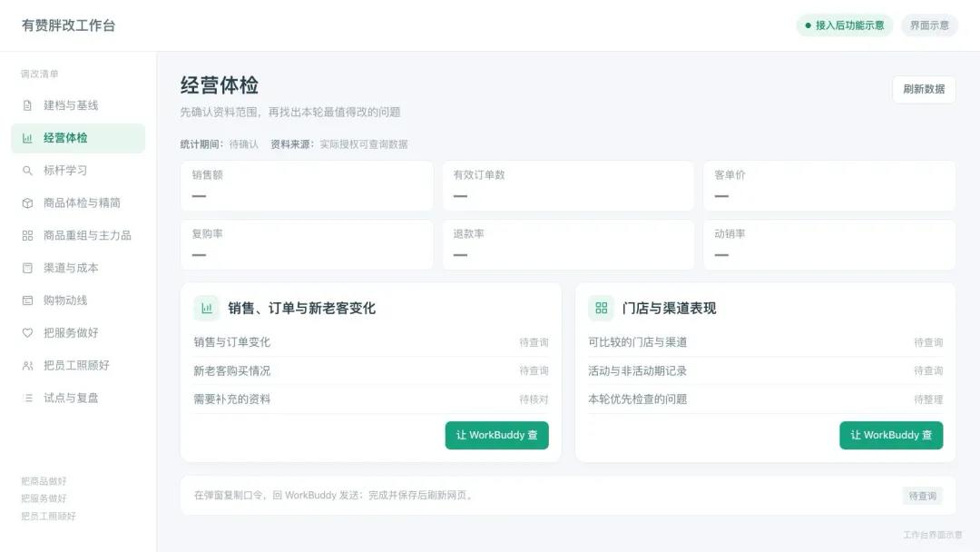Screen dimensions: 980x552
Task: Click the 刷新数据 button
Action: pyautogui.click(x=924, y=89)
